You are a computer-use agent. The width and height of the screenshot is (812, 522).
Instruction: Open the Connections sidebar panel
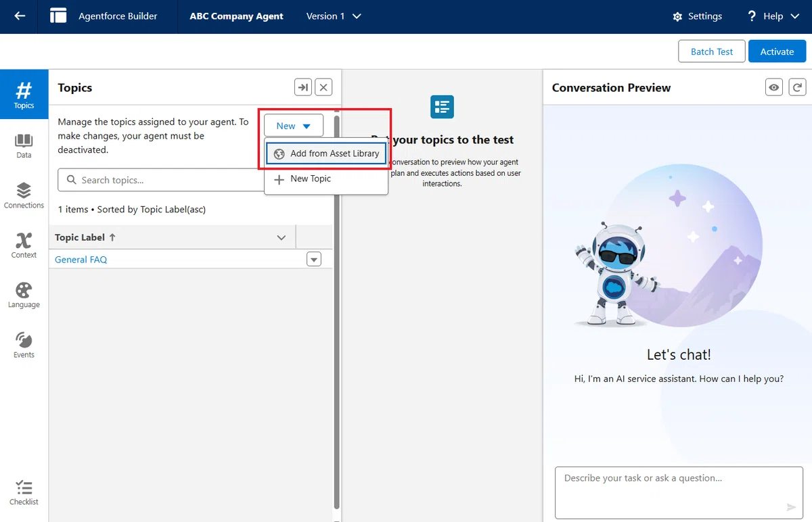[x=24, y=195]
